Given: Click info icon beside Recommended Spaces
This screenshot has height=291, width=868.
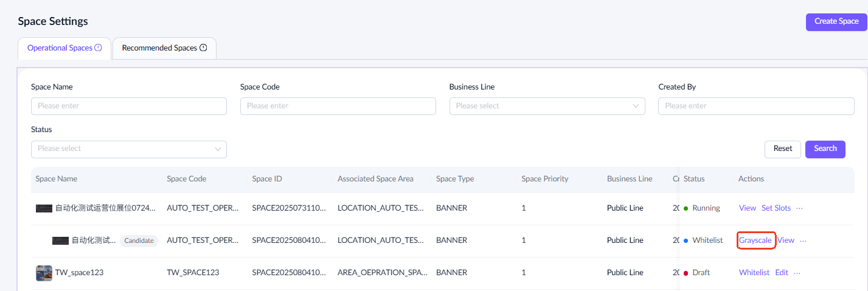Looking at the screenshot, I should pos(203,48).
